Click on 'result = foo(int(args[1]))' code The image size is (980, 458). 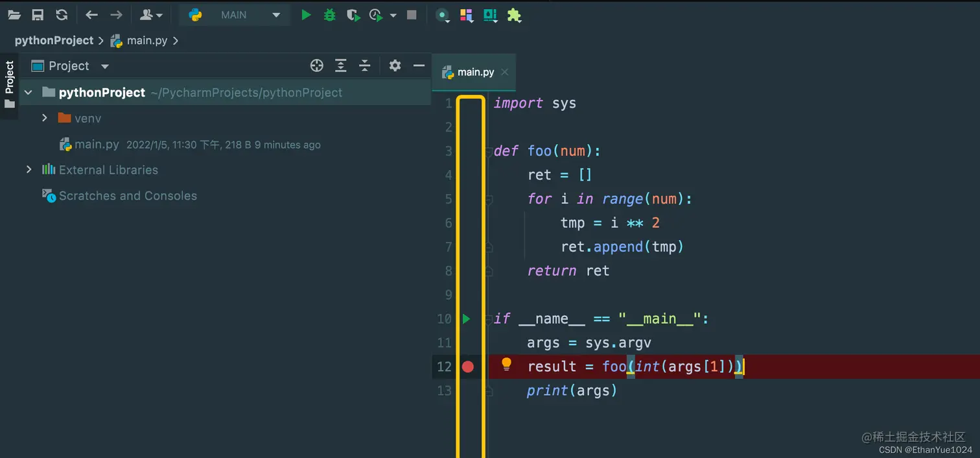[635, 367]
